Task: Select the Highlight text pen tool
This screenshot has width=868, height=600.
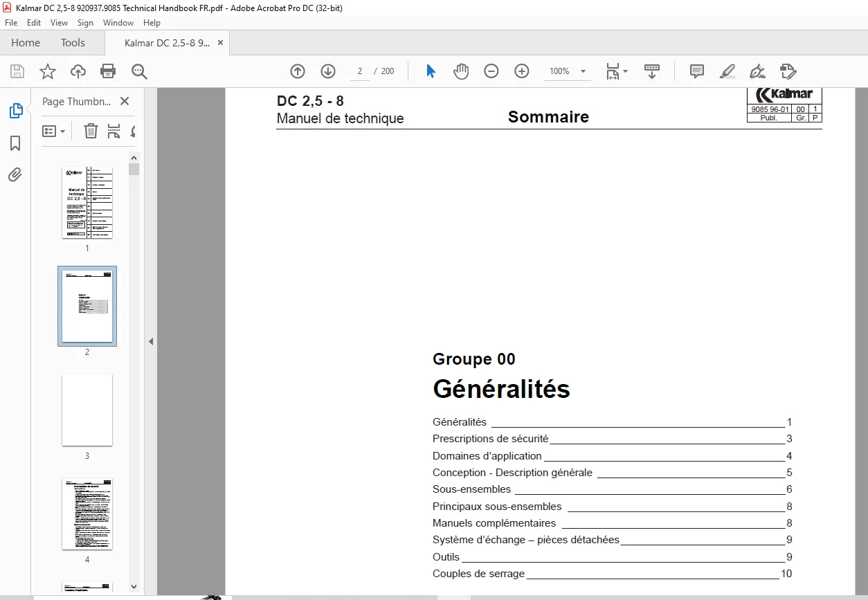Action: point(727,71)
